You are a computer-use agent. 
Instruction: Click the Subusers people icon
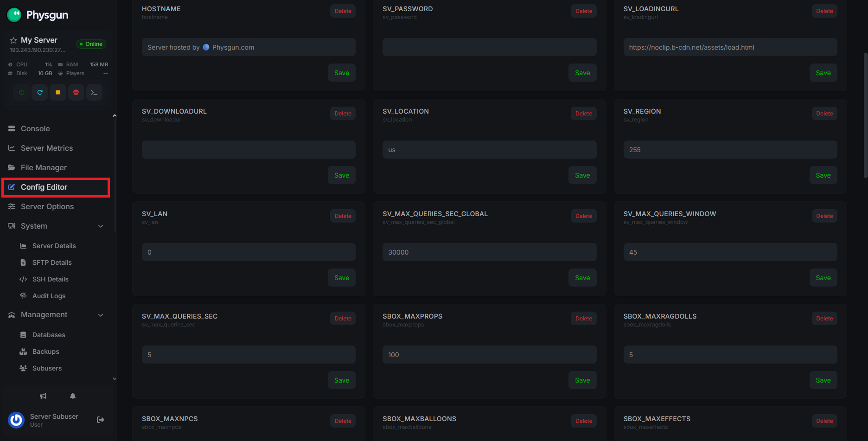(x=23, y=368)
